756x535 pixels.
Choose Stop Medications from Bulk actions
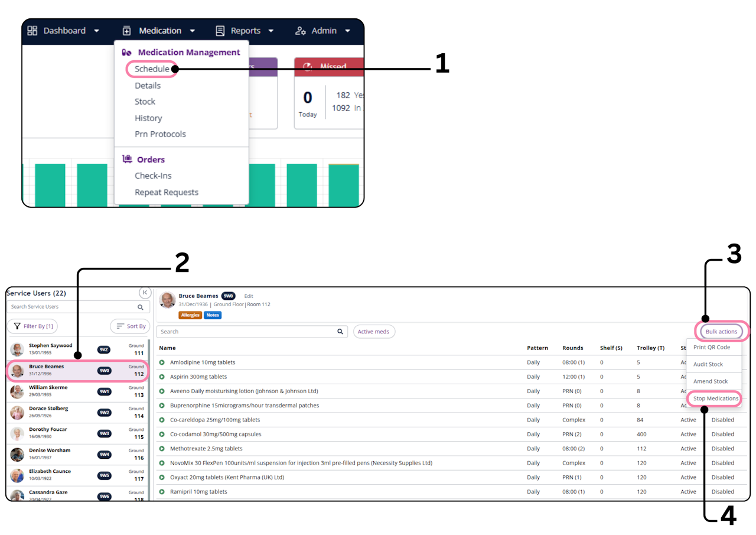point(716,398)
